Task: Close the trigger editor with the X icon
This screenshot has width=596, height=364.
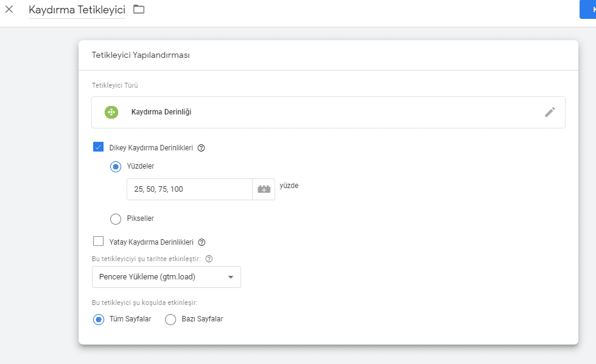Action: [x=9, y=9]
